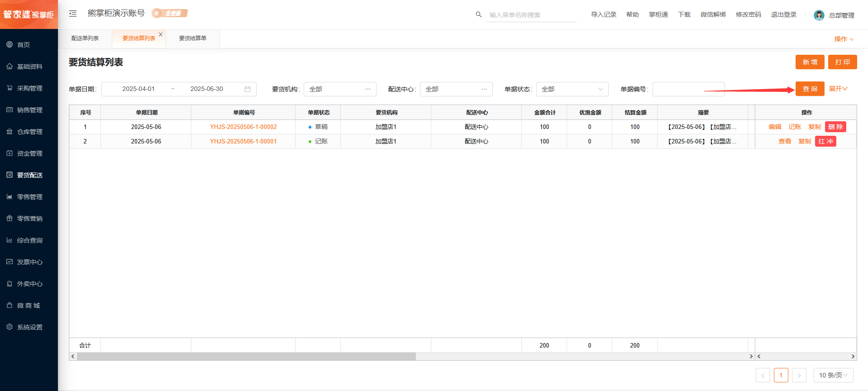Click the search magnifier icon in the header
The height and width of the screenshot is (391, 868).
[x=478, y=14]
